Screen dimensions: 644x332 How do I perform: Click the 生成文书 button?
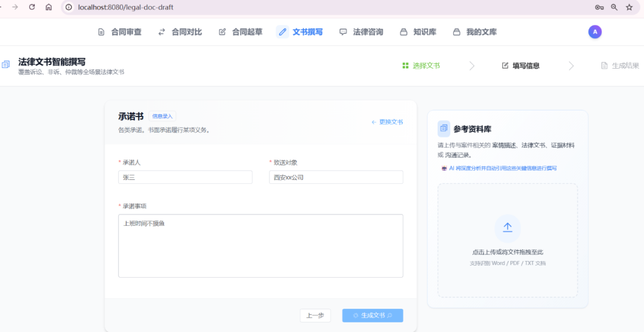click(373, 315)
